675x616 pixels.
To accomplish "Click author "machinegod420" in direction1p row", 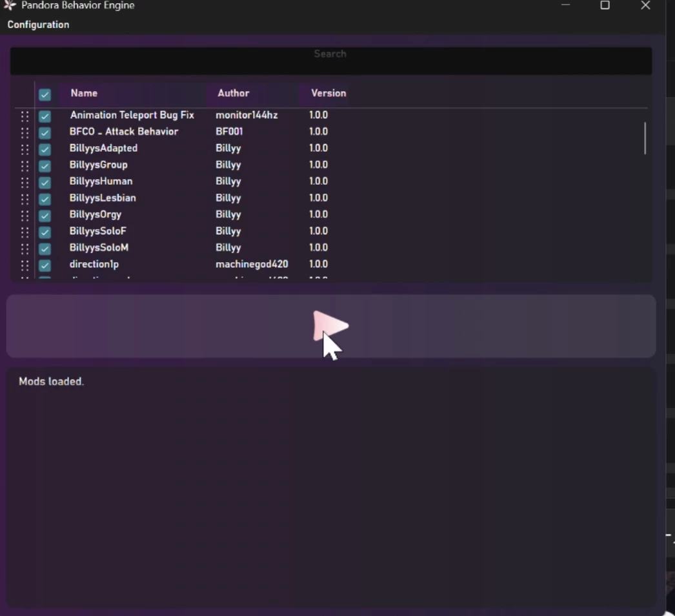I will pyautogui.click(x=252, y=264).
